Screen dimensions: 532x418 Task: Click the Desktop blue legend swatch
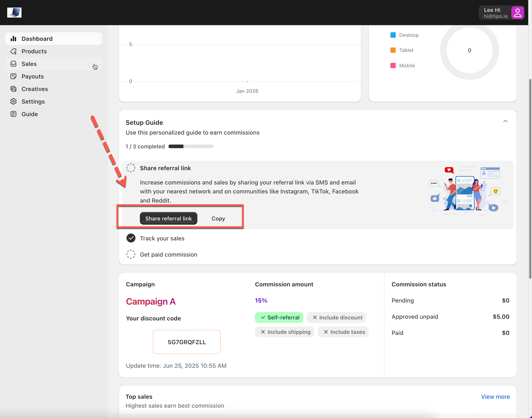point(393,35)
